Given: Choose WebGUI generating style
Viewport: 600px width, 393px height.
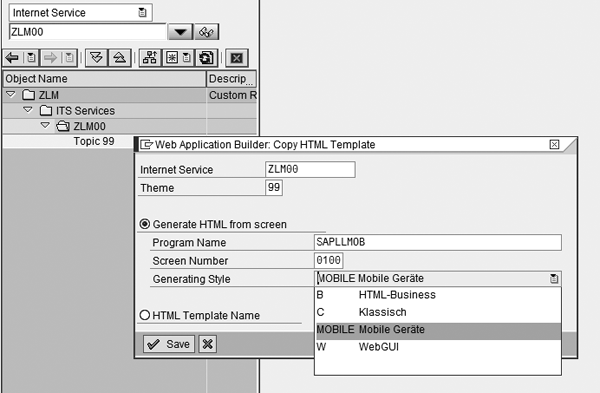Looking at the screenshot, I should (x=438, y=347).
